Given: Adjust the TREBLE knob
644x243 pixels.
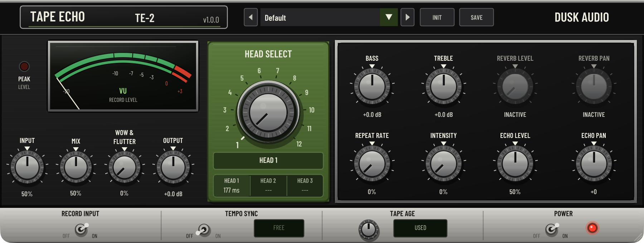Looking at the screenshot, I should (444, 86).
